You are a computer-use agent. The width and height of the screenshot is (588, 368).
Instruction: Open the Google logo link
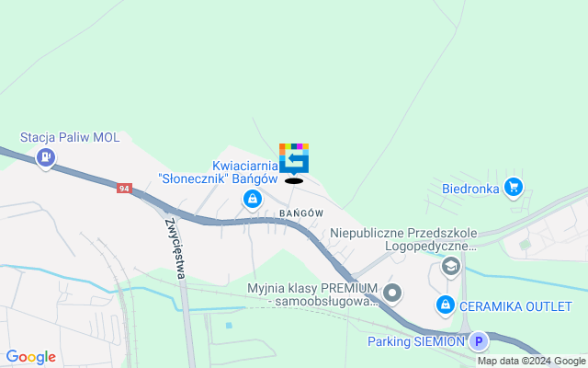tap(31, 357)
